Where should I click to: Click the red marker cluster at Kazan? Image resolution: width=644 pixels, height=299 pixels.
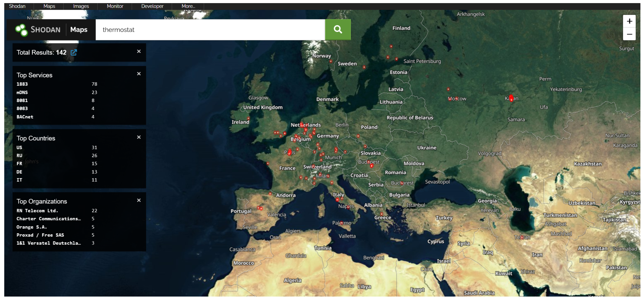(511, 98)
